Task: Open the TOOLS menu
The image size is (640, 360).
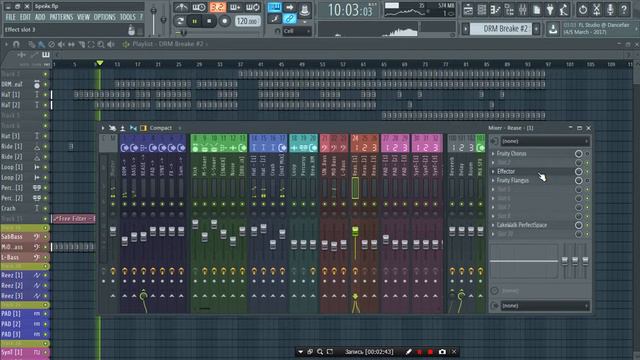Action: 127,17
